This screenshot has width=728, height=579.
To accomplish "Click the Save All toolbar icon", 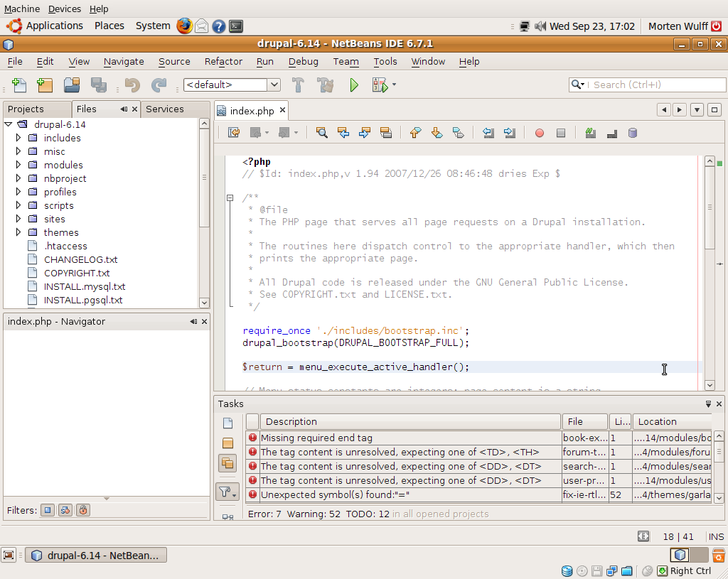I will (x=98, y=85).
